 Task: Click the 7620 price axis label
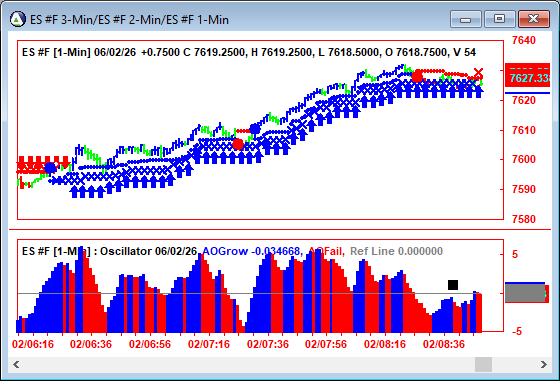524,100
